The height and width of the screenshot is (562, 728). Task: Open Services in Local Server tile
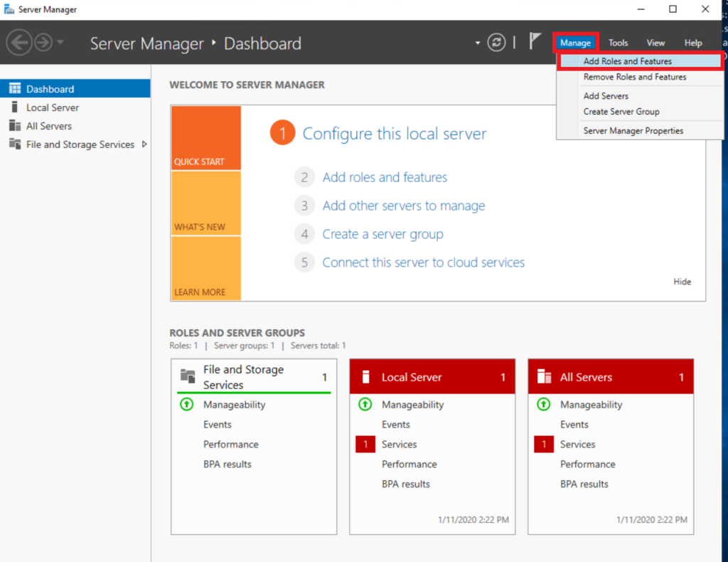pyautogui.click(x=400, y=445)
